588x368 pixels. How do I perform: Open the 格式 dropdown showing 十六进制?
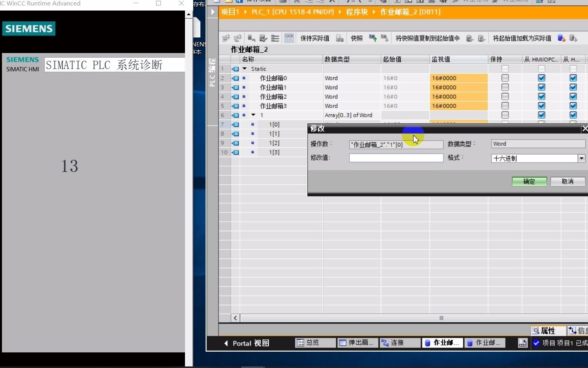[x=581, y=158]
